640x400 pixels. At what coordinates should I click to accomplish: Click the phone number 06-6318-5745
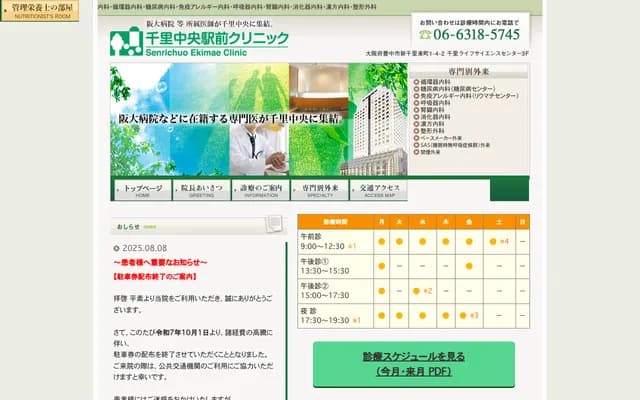[x=477, y=35]
